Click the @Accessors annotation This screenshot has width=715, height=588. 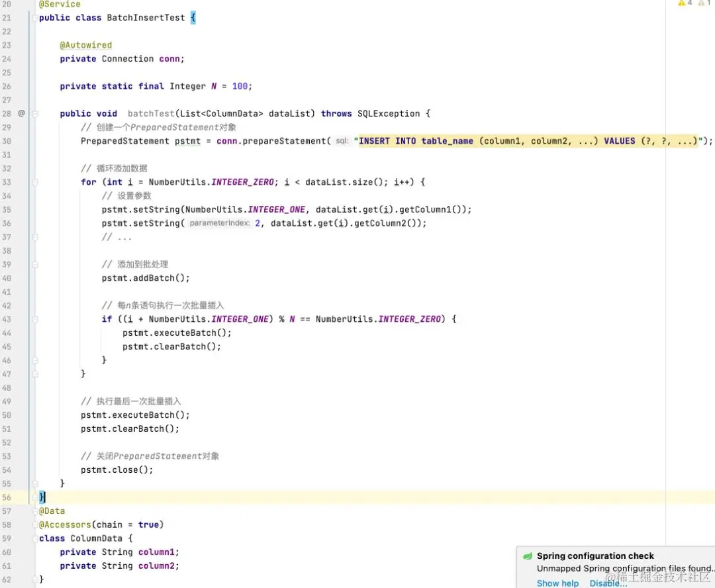65,524
